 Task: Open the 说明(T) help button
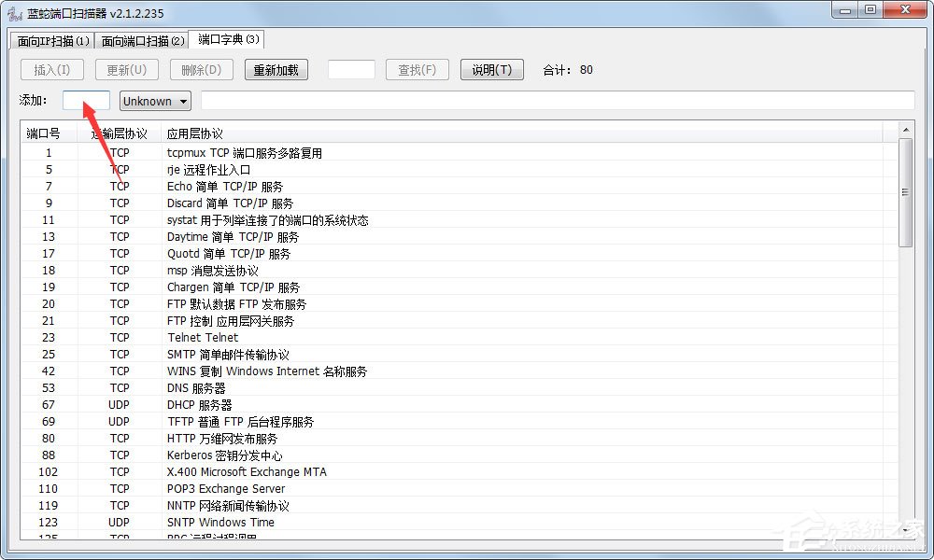[491, 70]
